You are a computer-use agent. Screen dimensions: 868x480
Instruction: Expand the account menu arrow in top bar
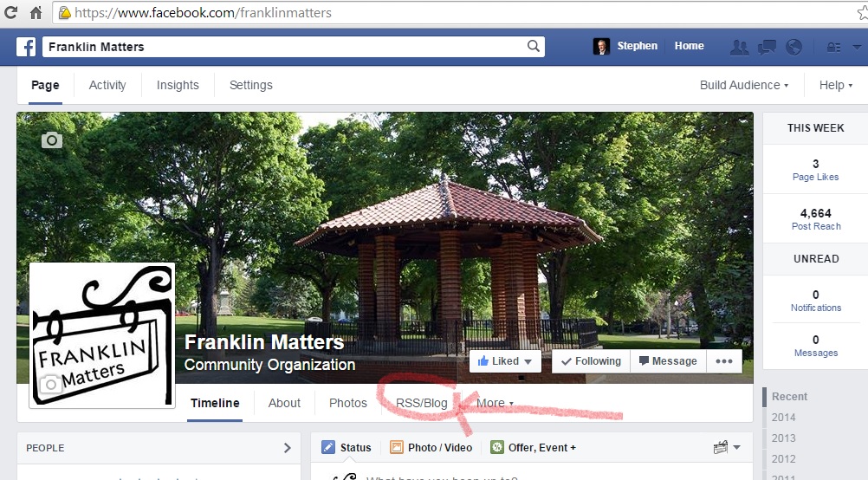click(857, 47)
